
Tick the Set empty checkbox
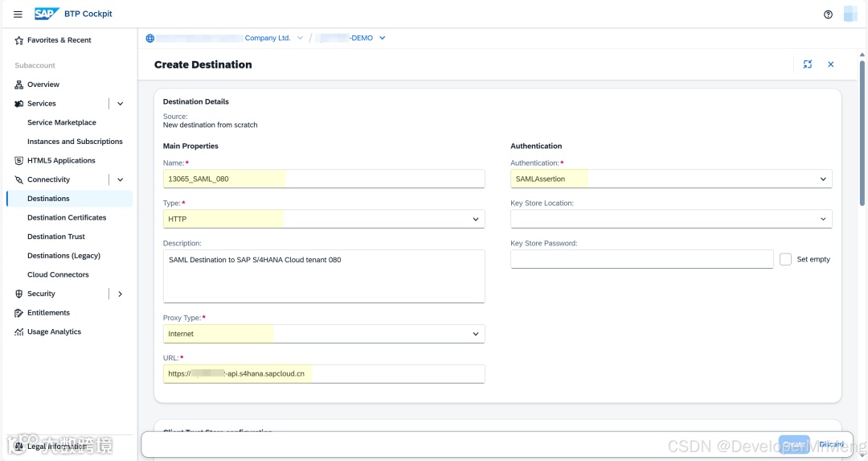pos(786,259)
